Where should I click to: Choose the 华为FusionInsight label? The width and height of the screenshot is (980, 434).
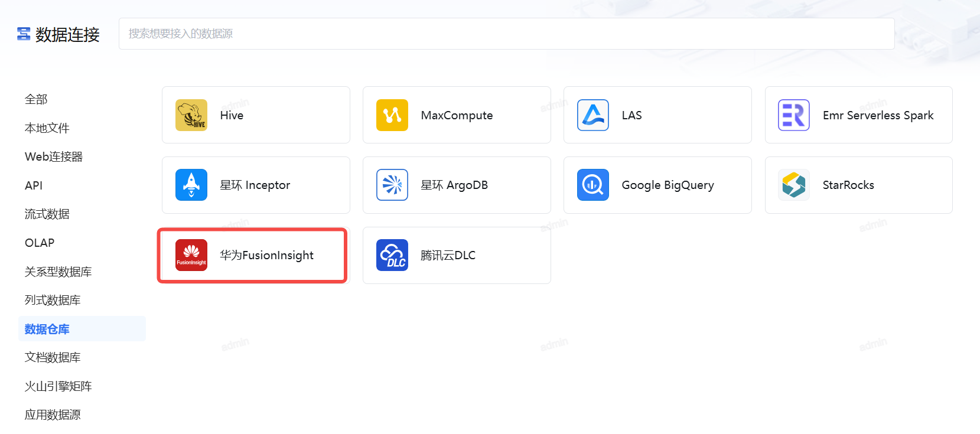click(x=267, y=255)
